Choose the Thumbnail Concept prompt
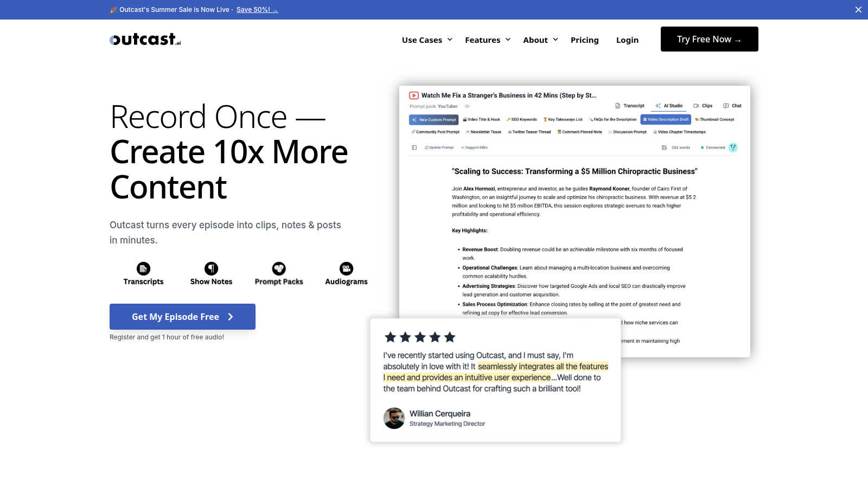The image size is (868, 488). click(x=714, y=119)
